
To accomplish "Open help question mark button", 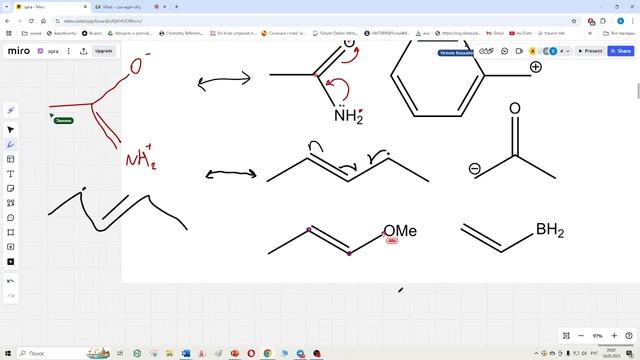I will click(x=629, y=336).
